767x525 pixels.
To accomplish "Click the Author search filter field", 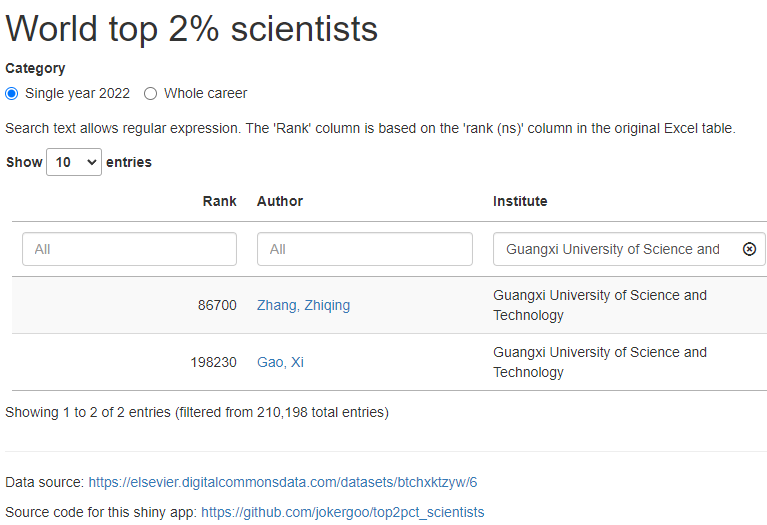I will [x=364, y=249].
